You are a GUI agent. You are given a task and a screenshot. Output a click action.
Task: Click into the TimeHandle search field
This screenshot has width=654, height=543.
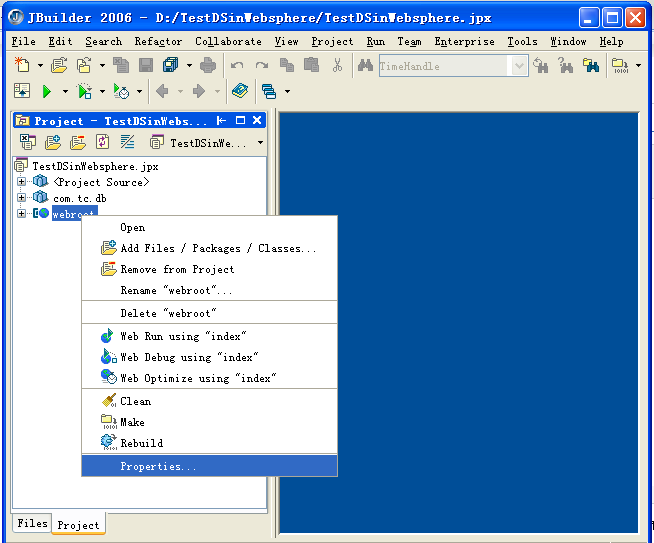pos(444,66)
